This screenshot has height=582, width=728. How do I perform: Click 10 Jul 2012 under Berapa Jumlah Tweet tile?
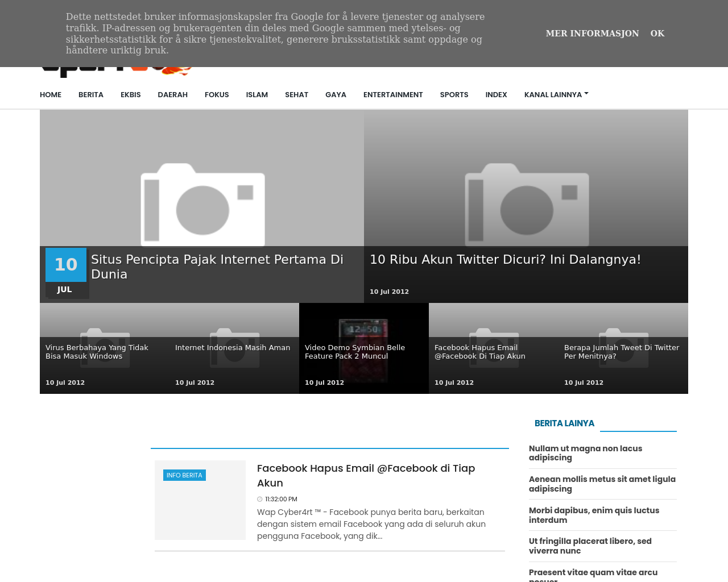coord(584,383)
